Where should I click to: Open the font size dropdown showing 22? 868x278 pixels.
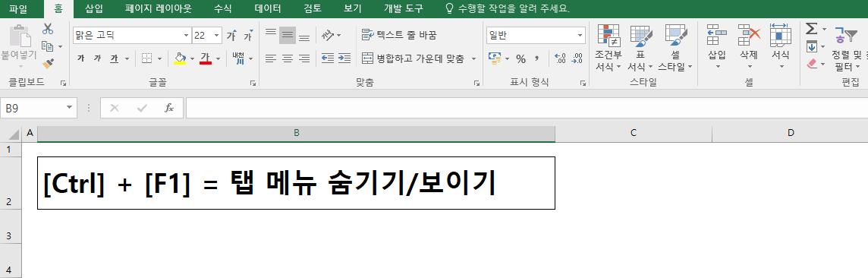[x=217, y=36]
